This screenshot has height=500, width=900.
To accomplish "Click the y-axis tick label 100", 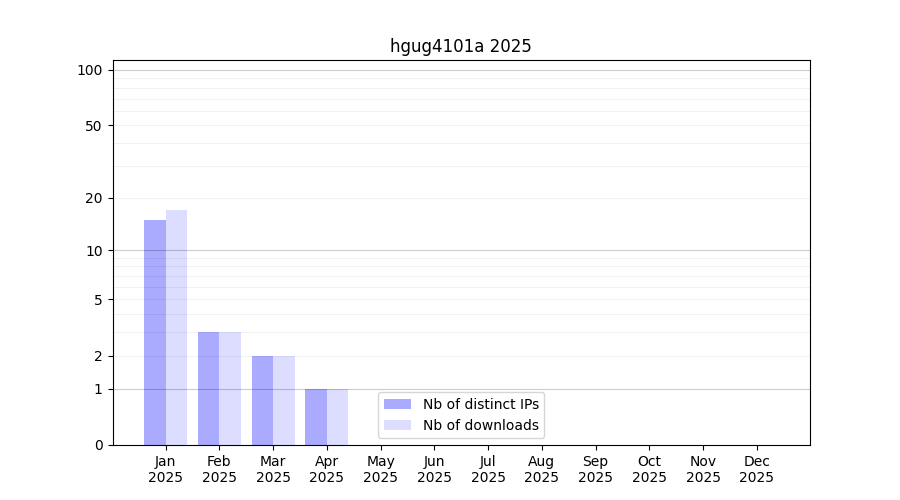I will [x=90, y=70].
